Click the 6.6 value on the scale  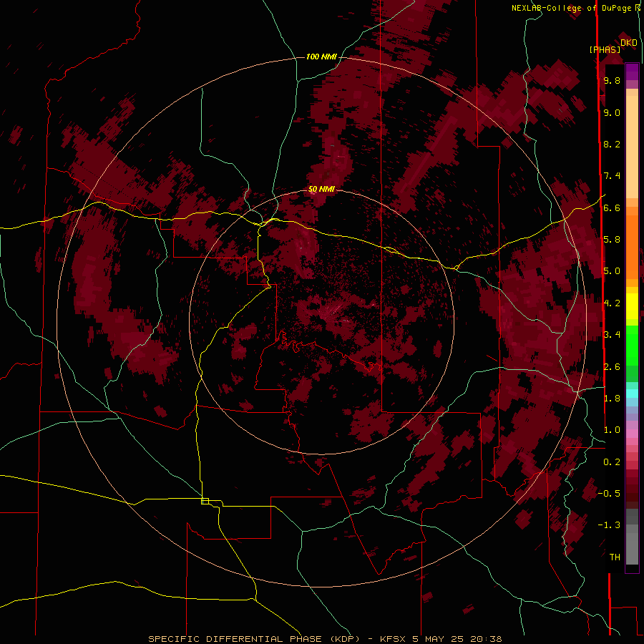pos(612,208)
